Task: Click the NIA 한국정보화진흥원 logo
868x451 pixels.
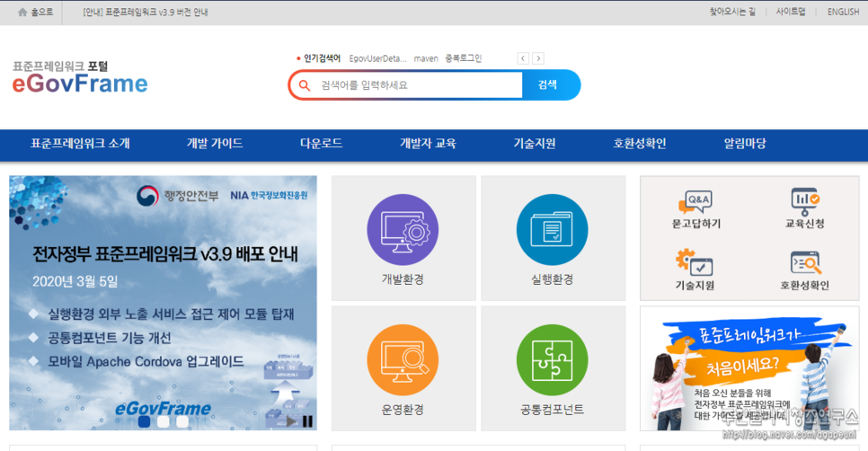Action: [269, 195]
